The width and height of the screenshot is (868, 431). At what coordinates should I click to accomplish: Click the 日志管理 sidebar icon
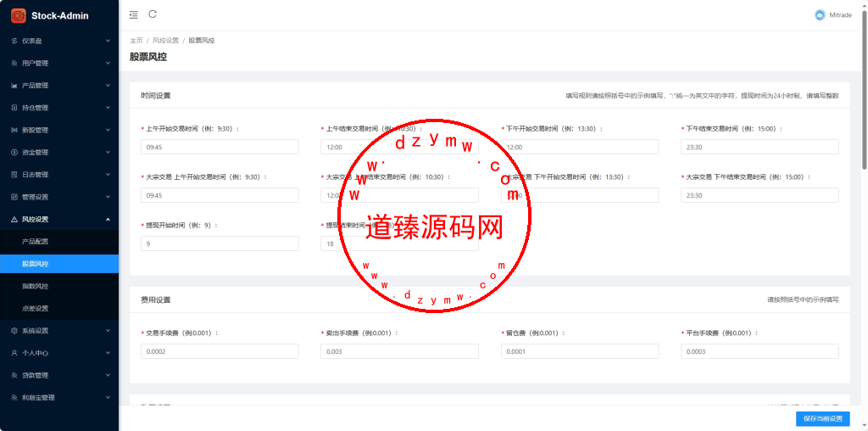[x=14, y=175]
